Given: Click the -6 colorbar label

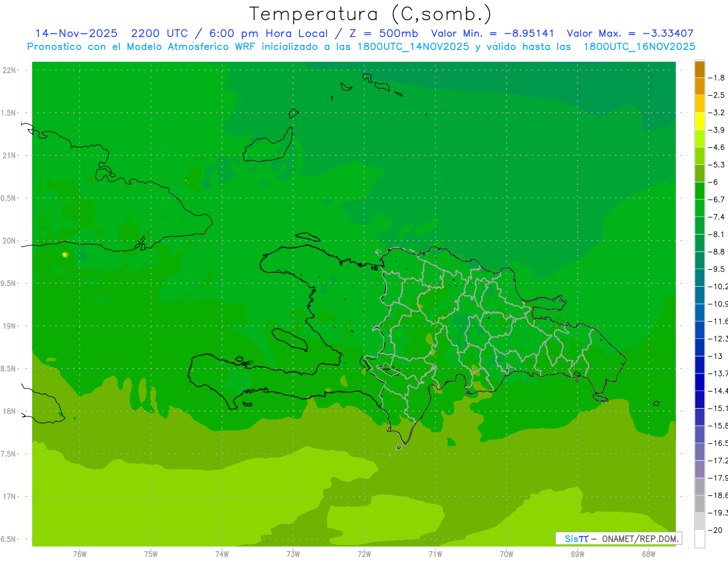Looking at the screenshot, I should (x=714, y=182).
